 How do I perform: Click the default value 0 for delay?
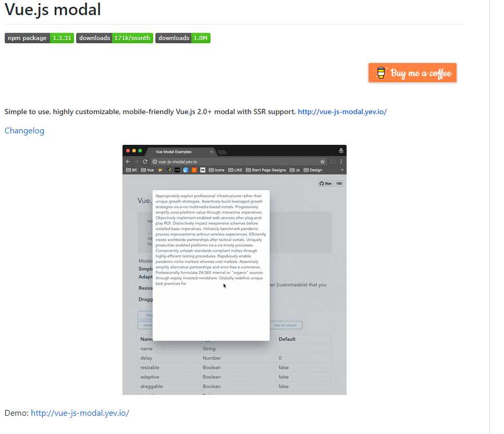coord(280,358)
